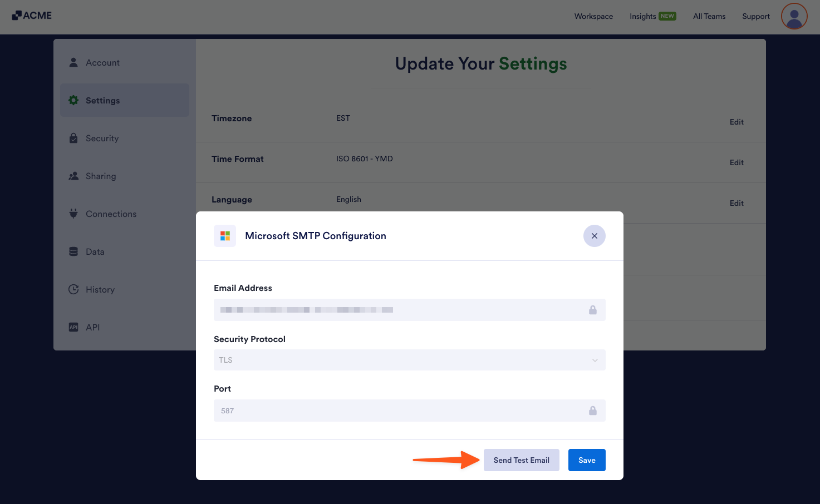The width and height of the screenshot is (820, 504).
Task: Click the API sidebar icon
Action: click(x=73, y=327)
